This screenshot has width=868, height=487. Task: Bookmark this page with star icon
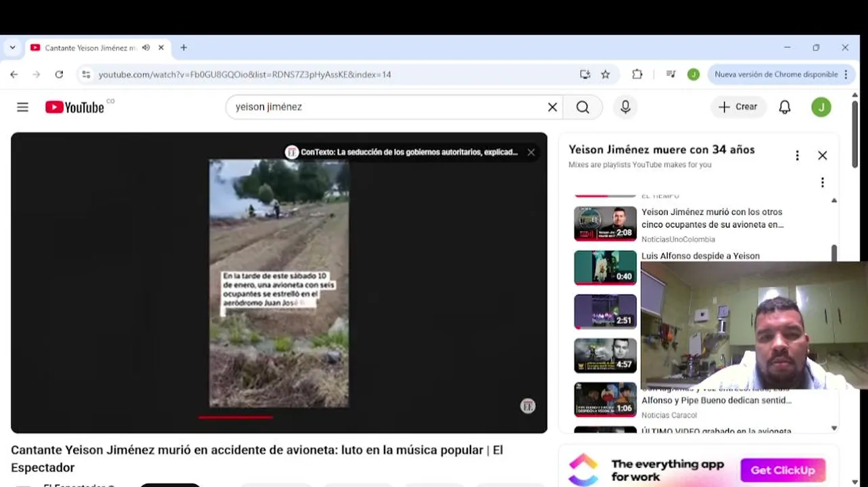click(x=606, y=74)
